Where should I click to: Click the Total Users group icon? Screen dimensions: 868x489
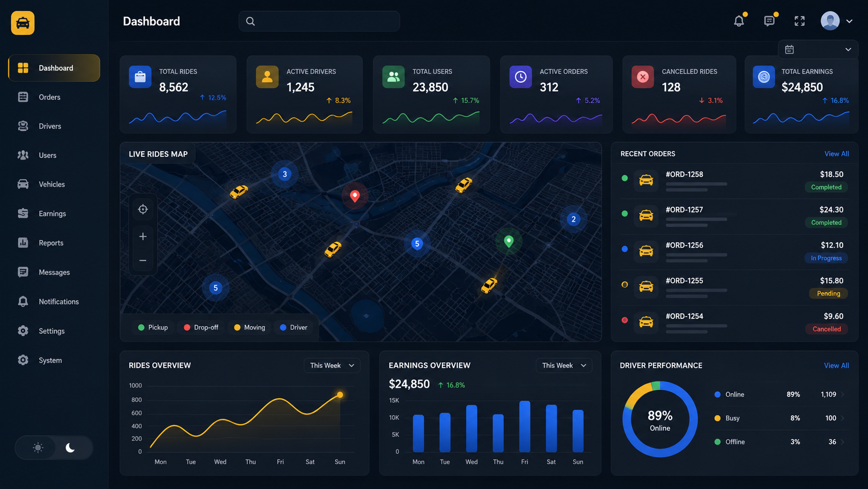[x=394, y=77]
